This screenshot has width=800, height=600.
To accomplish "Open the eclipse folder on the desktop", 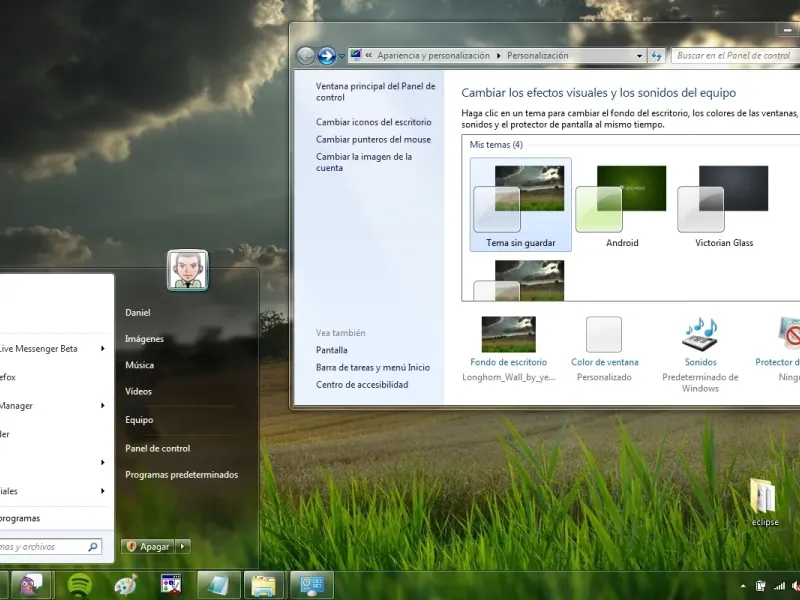I will tap(765, 497).
